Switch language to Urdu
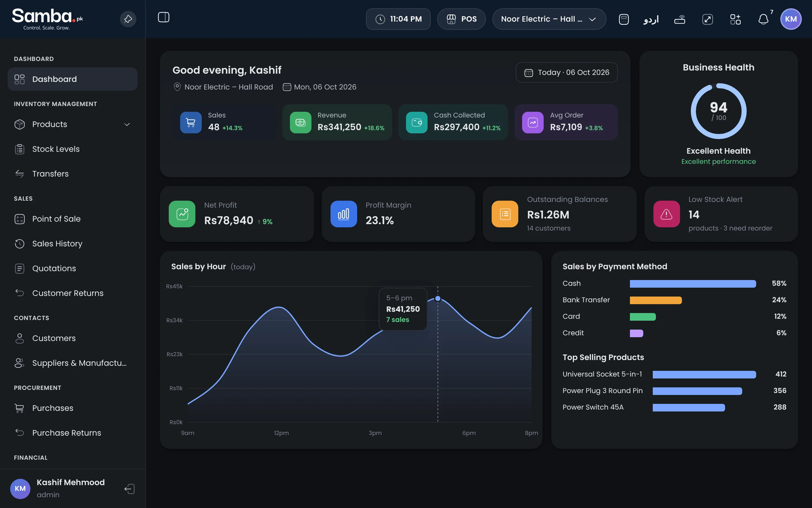The width and height of the screenshot is (812, 508). tap(651, 19)
